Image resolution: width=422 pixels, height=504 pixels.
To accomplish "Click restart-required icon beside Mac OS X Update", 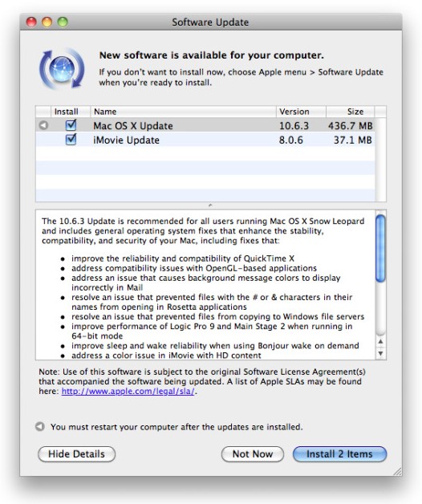I will pyautogui.click(x=43, y=125).
